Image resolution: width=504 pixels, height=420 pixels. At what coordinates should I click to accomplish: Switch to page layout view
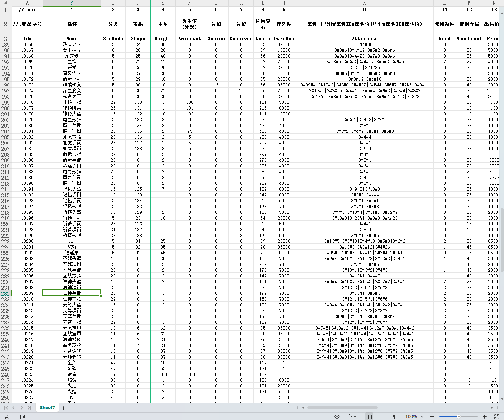(381, 417)
